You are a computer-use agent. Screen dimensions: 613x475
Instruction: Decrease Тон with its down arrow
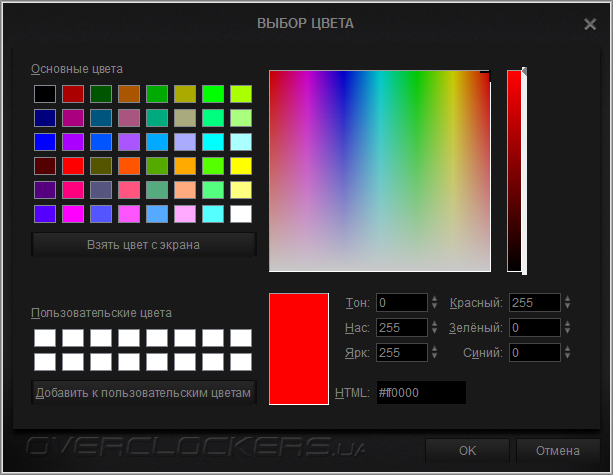point(434,307)
